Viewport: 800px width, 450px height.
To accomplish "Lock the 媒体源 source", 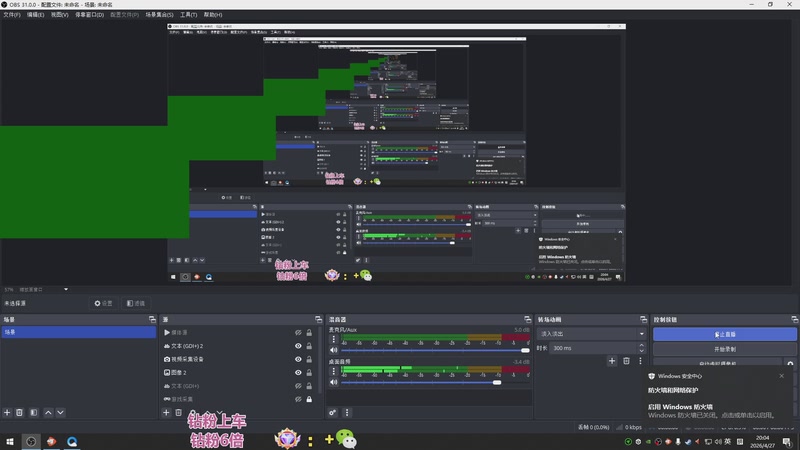I will (x=309, y=333).
